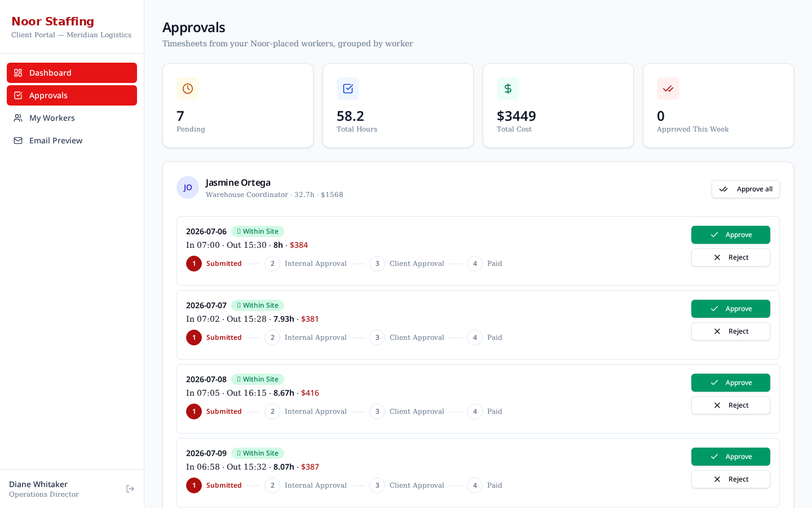Click step 1 Submitted circle for 2026-07-09
Image resolution: width=812 pixels, height=508 pixels.
[x=194, y=485]
